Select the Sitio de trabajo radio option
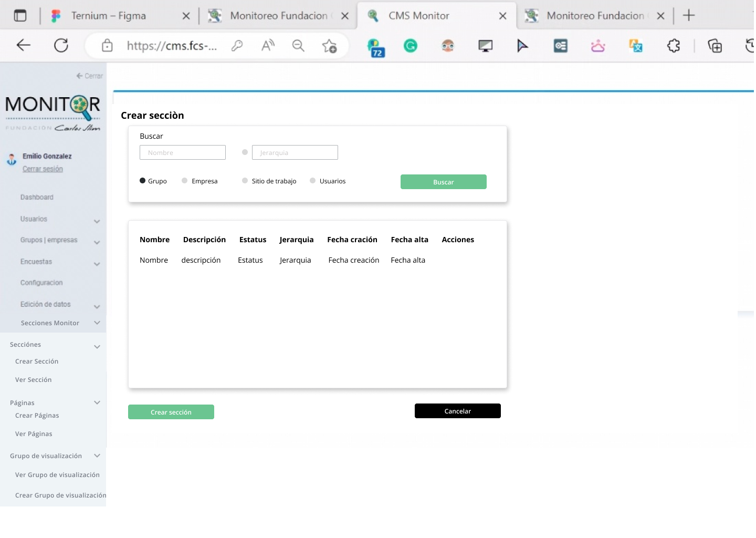756x538 pixels. (x=245, y=181)
